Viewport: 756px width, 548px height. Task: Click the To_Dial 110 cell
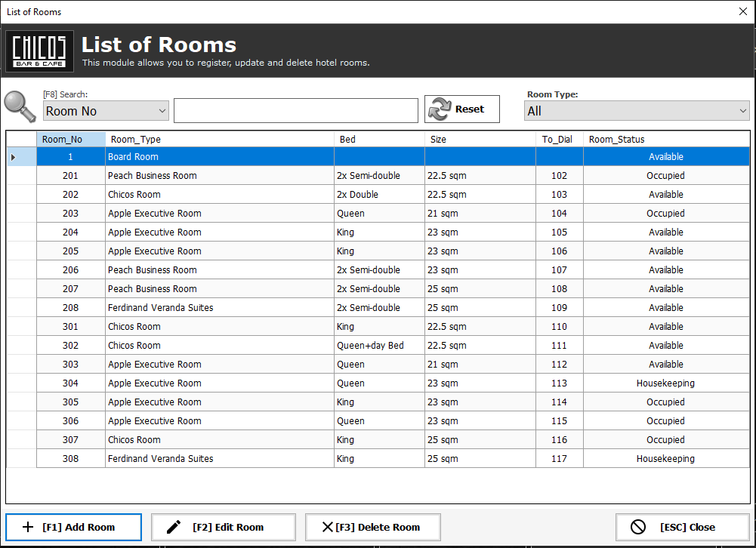coord(560,326)
